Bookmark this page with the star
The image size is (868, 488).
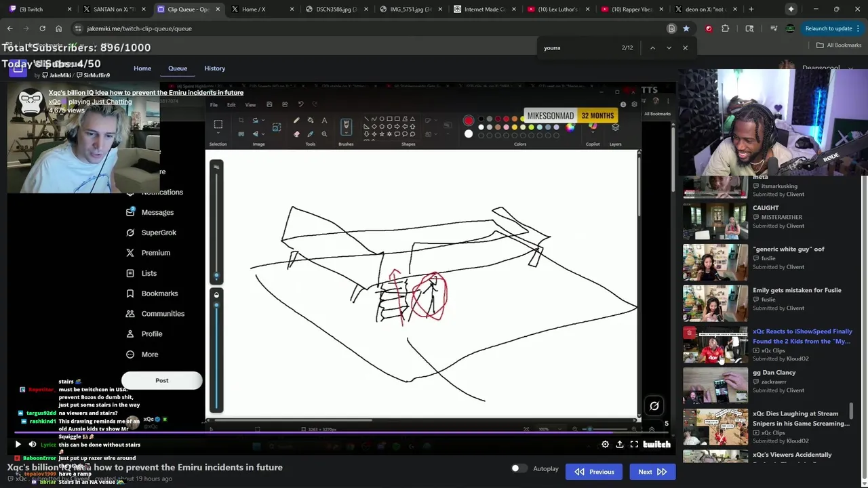point(686,28)
